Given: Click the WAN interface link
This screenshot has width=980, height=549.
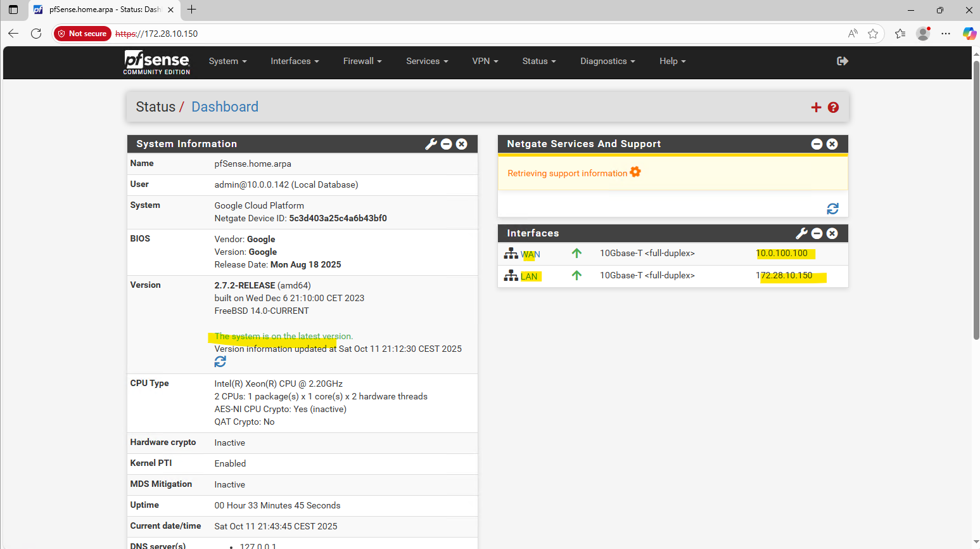Looking at the screenshot, I should (530, 254).
